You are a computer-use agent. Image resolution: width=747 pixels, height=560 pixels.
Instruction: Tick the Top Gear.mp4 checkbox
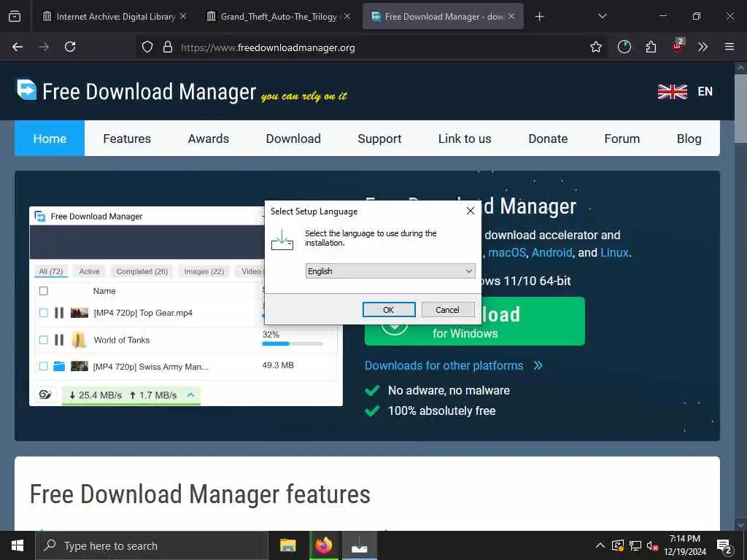43,313
